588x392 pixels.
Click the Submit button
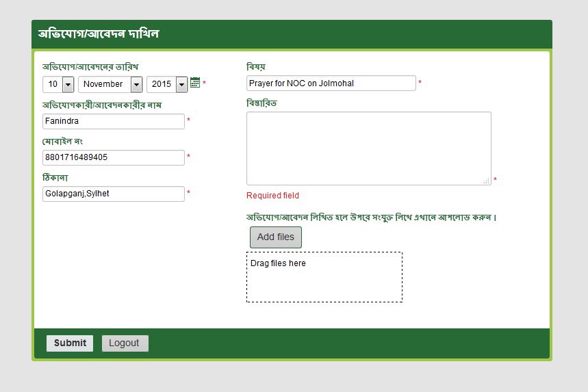point(70,343)
